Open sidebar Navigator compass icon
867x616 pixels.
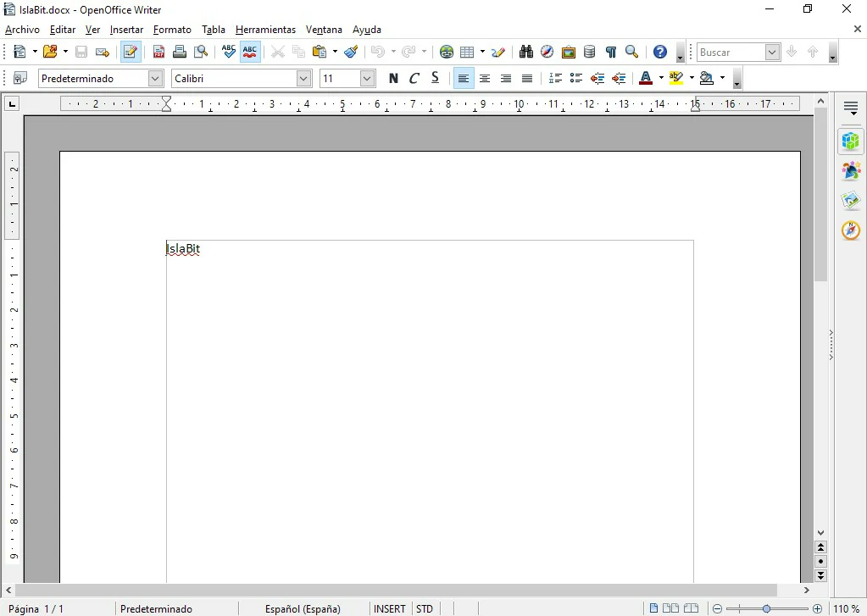click(850, 230)
